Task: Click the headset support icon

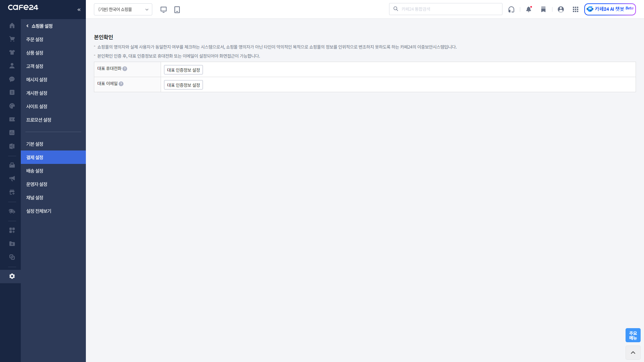Action: click(511, 9)
